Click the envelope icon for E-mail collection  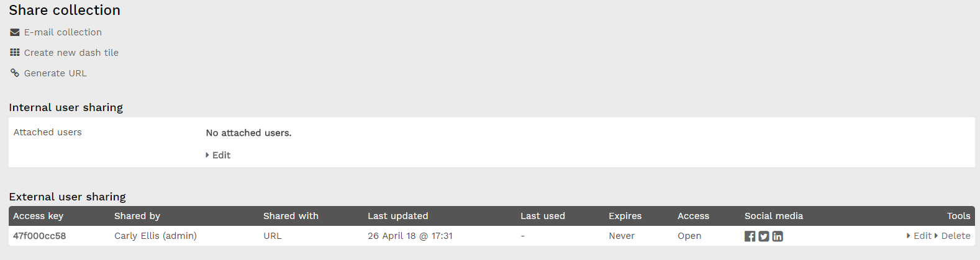coord(15,32)
